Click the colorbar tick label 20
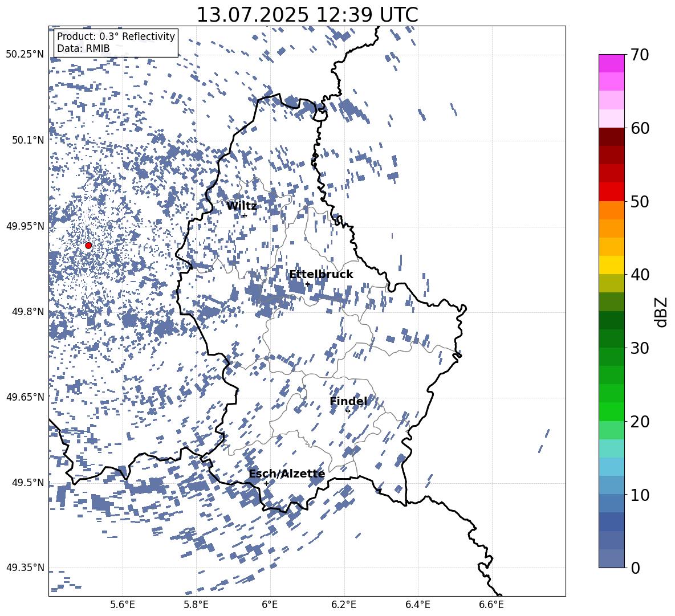 pyautogui.click(x=640, y=421)
